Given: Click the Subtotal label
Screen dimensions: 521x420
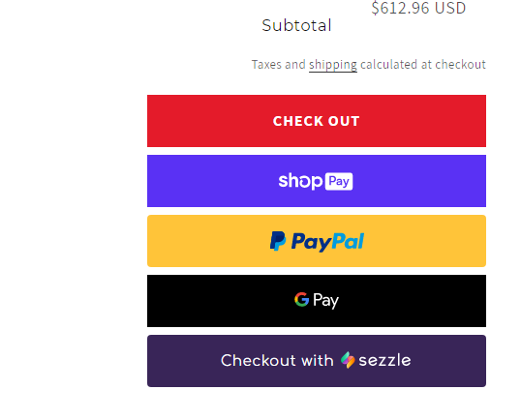Looking at the screenshot, I should tap(296, 25).
